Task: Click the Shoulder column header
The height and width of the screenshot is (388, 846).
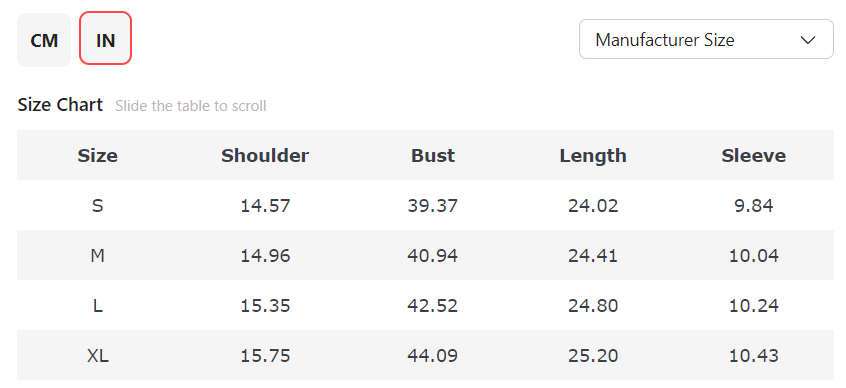Action: coord(265,155)
